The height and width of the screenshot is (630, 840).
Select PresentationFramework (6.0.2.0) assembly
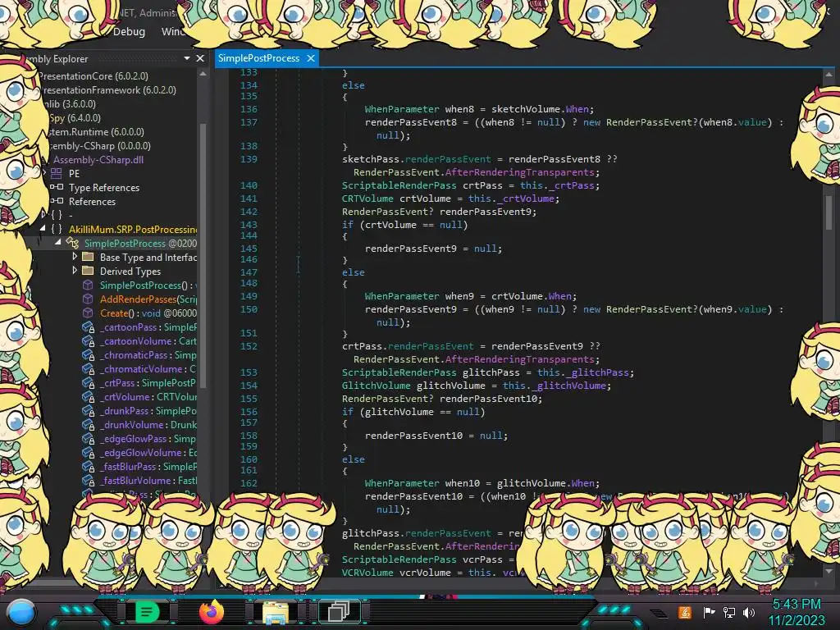(x=109, y=90)
